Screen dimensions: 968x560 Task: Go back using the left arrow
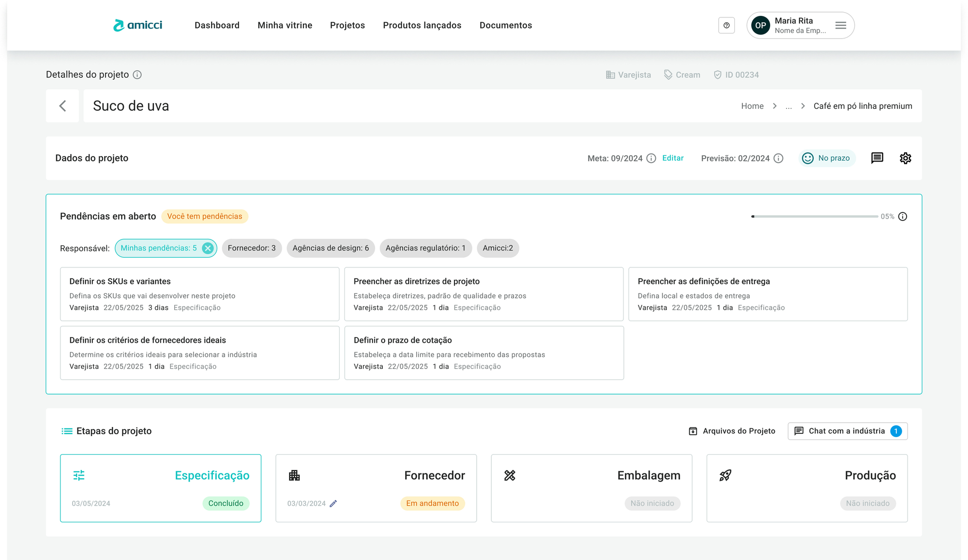click(x=62, y=106)
